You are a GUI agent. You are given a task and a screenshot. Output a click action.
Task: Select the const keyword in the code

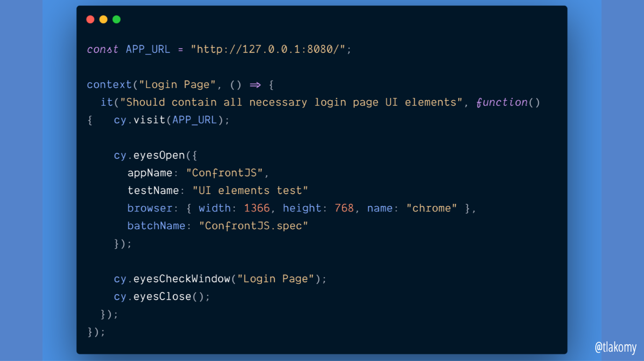coord(102,49)
